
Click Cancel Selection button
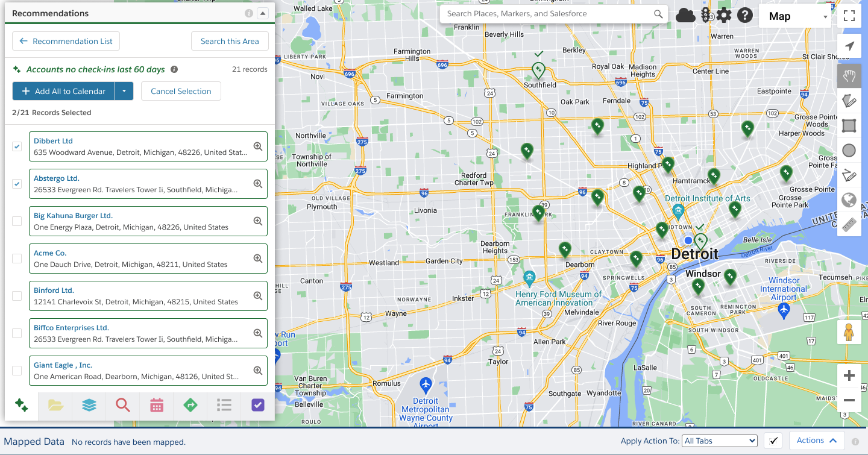(x=181, y=91)
